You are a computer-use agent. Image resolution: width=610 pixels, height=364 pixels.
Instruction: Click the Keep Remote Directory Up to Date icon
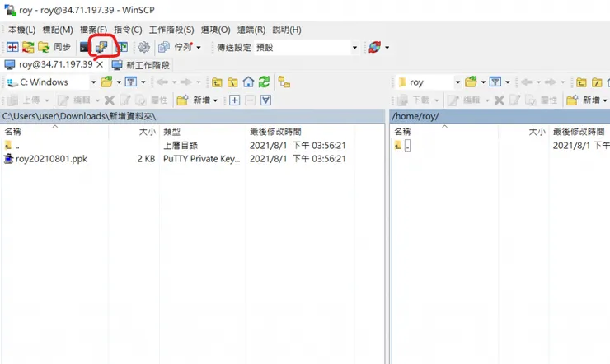[x=44, y=48]
